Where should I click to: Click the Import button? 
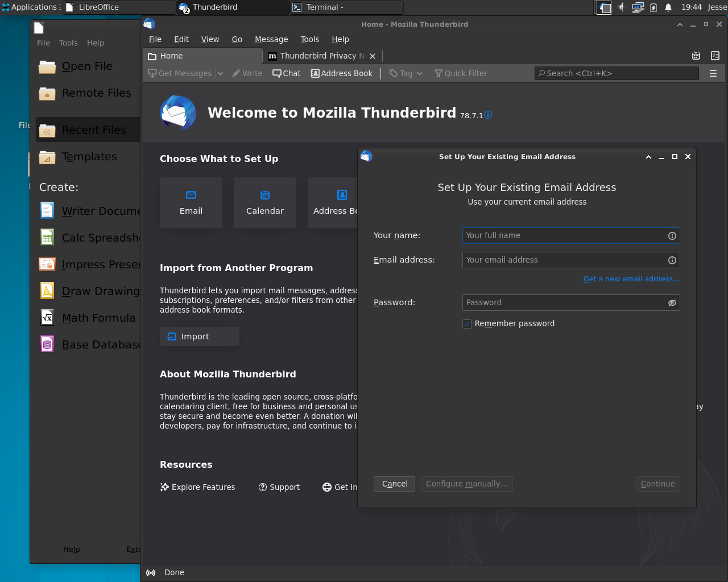[x=200, y=336]
